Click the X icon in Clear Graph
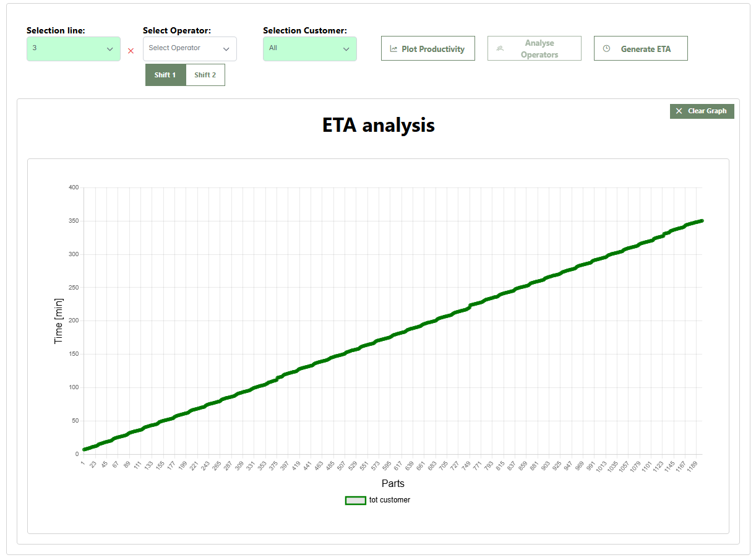The width and height of the screenshot is (756, 560). coord(679,111)
